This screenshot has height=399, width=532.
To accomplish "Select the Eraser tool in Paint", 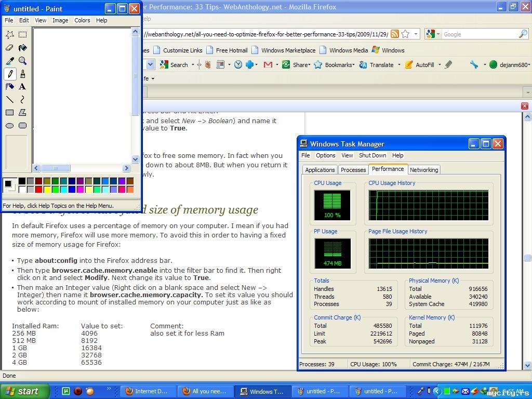I will point(10,48).
